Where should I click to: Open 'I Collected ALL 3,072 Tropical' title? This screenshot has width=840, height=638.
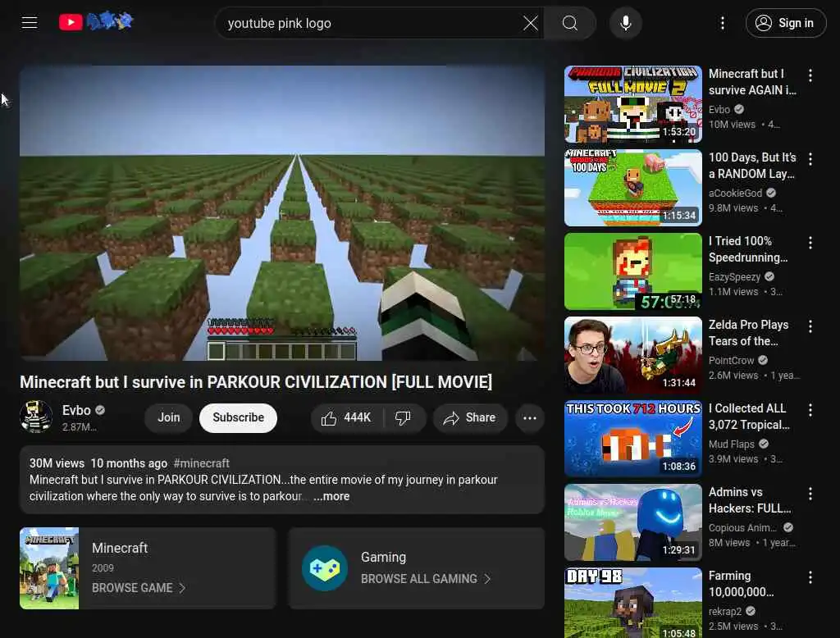[x=749, y=417]
